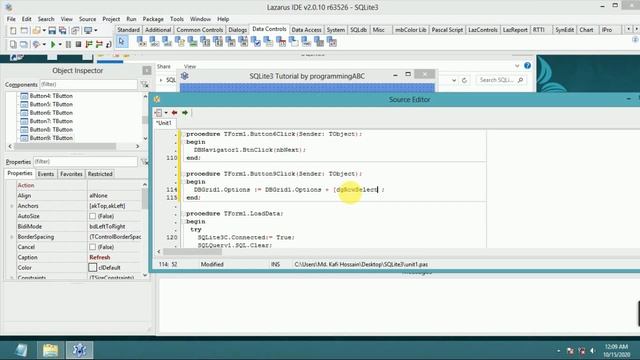Click the Components filter clear icon

(144, 84)
